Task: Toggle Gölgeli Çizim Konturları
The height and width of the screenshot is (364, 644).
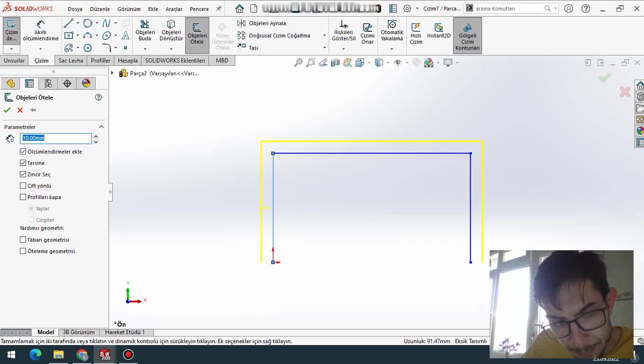Action: coord(467,36)
